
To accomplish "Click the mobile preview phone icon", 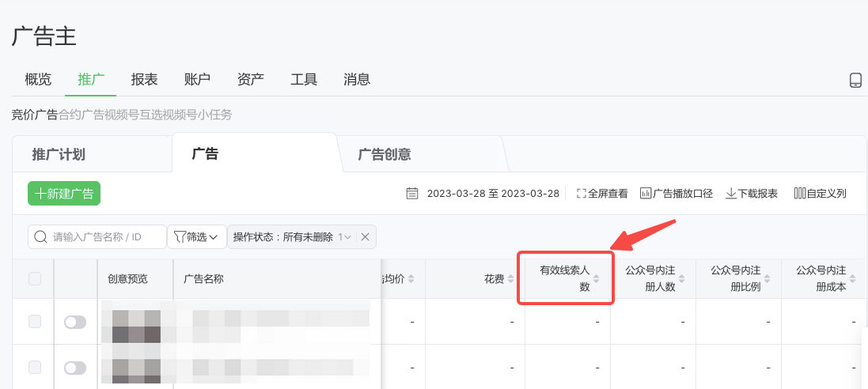I will (x=855, y=80).
